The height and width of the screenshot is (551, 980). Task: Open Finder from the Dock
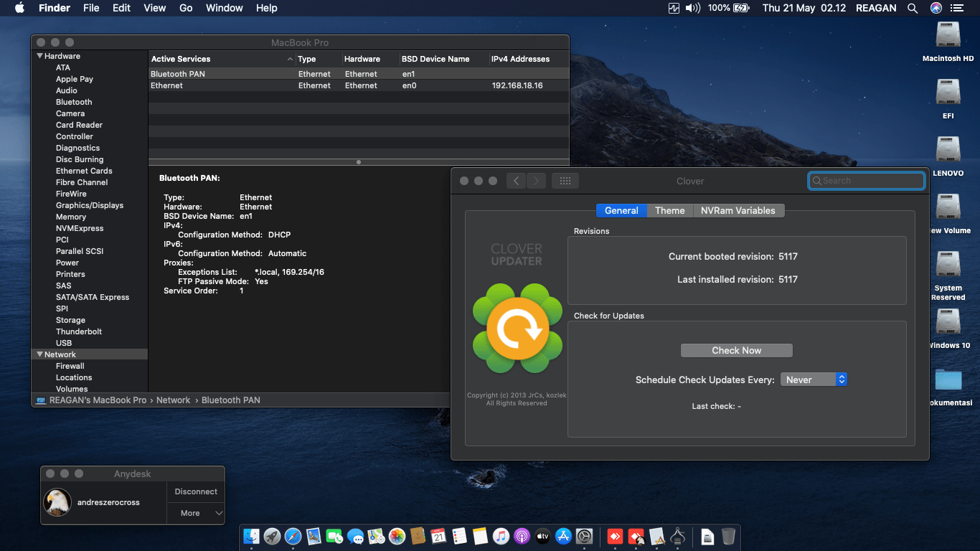pyautogui.click(x=251, y=536)
